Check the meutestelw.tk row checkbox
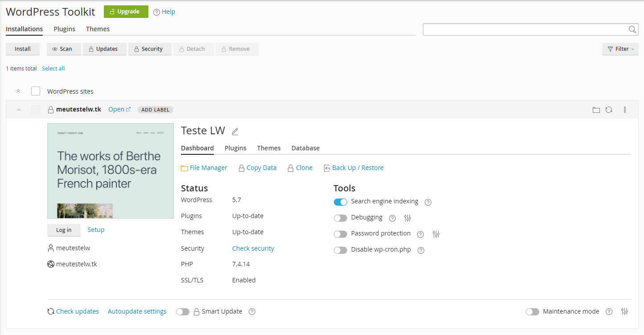644x335 pixels. coord(36,110)
